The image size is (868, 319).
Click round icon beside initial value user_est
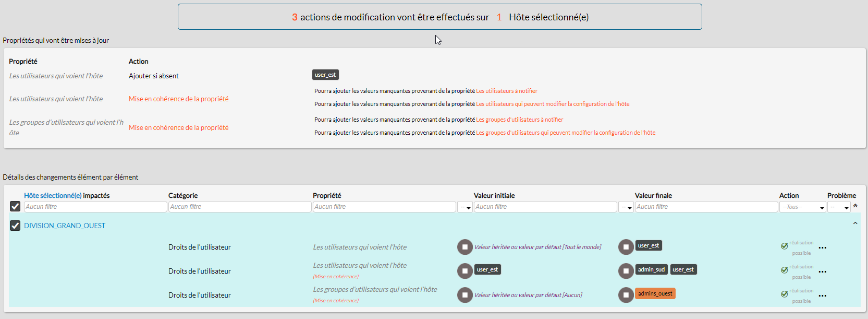point(464,271)
